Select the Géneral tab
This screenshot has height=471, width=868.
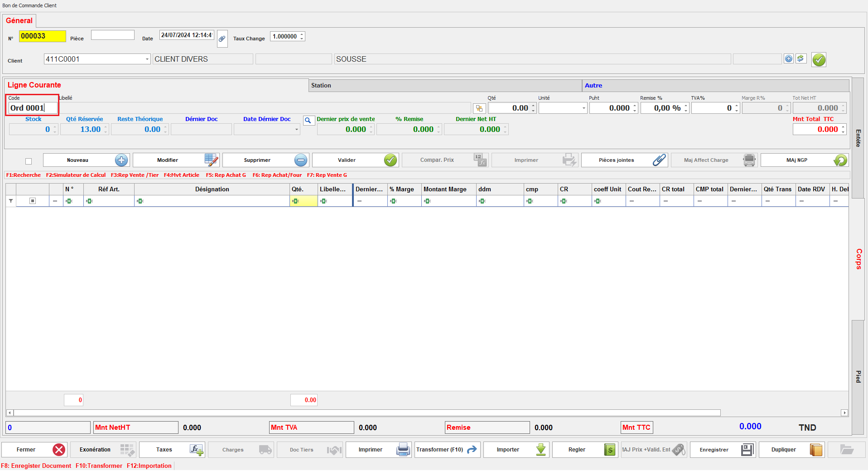click(x=19, y=20)
